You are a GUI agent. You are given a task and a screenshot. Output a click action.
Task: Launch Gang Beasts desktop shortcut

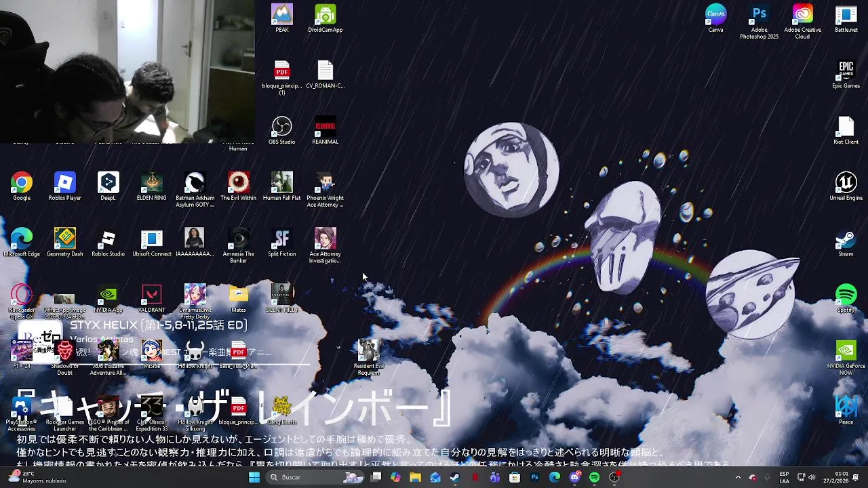pos(282,411)
